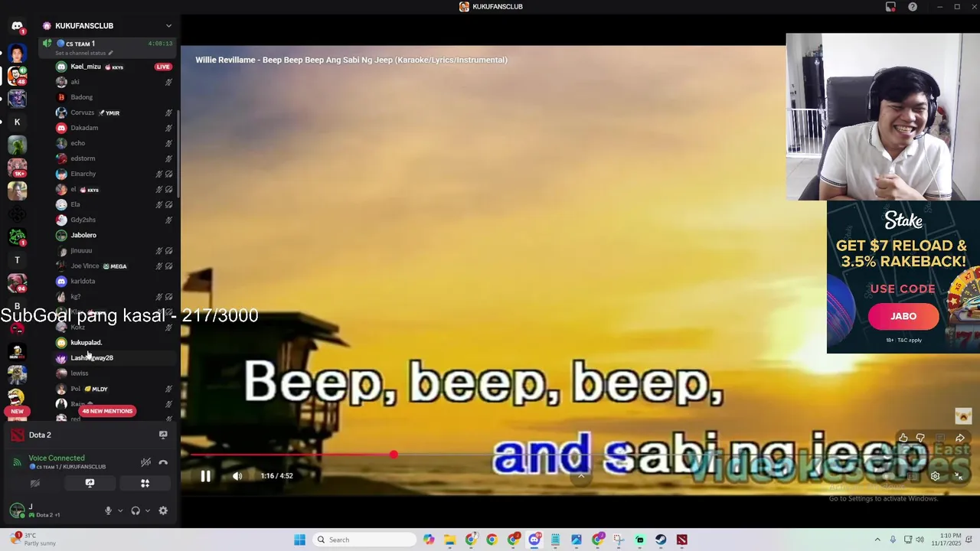Open user profile avatar J
The height and width of the screenshot is (551, 980).
[x=17, y=510]
